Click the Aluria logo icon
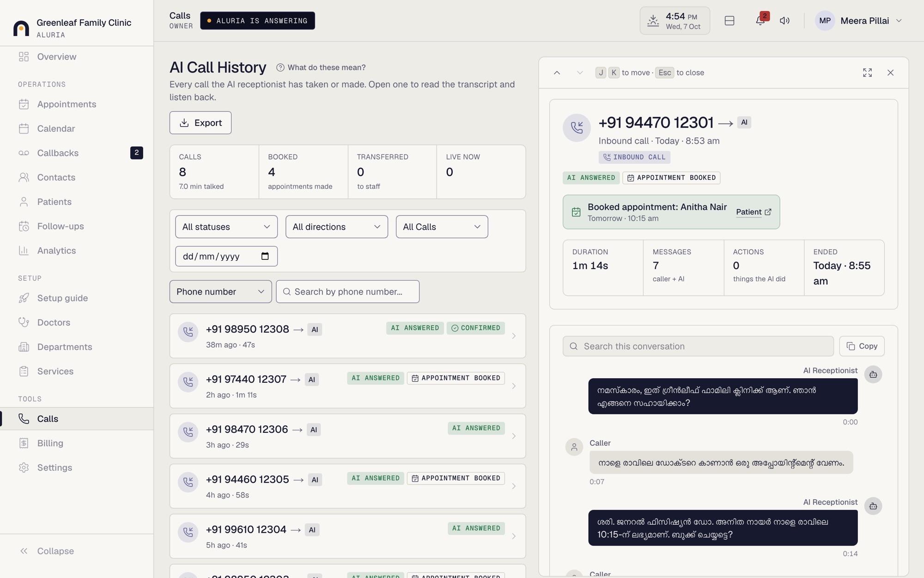Image resolution: width=924 pixels, height=578 pixels. click(21, 28)
